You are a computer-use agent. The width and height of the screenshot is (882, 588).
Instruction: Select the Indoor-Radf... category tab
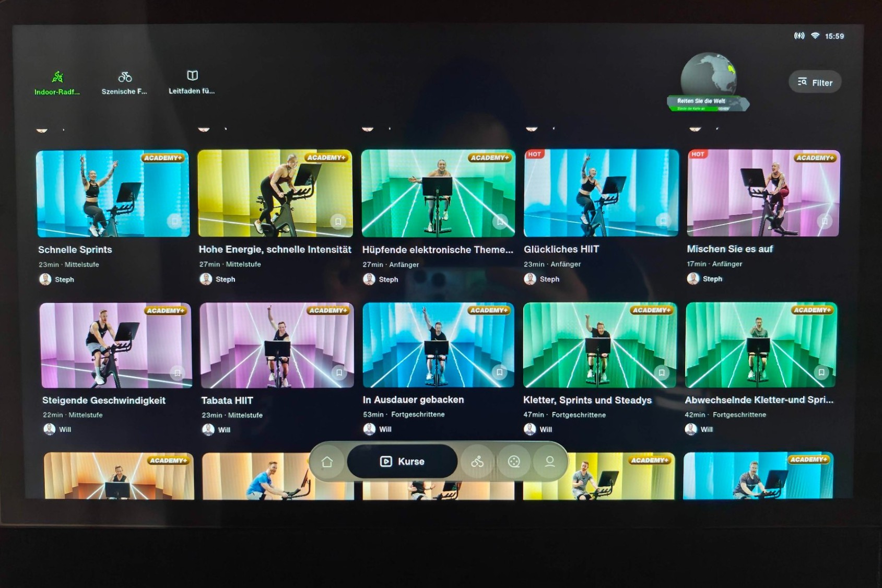point(57,84)
